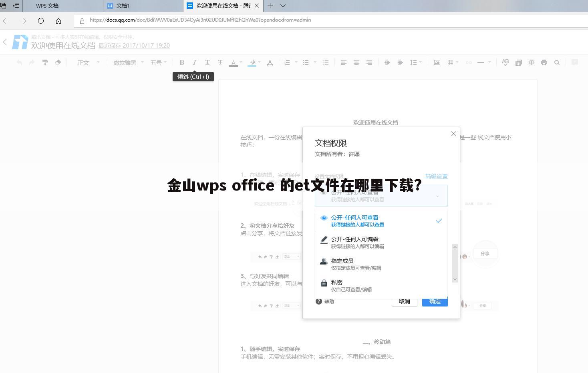Click dropdown list scrollbar down arrow
This screenshot has height=373, width=588.
click(x=455, y=279)
